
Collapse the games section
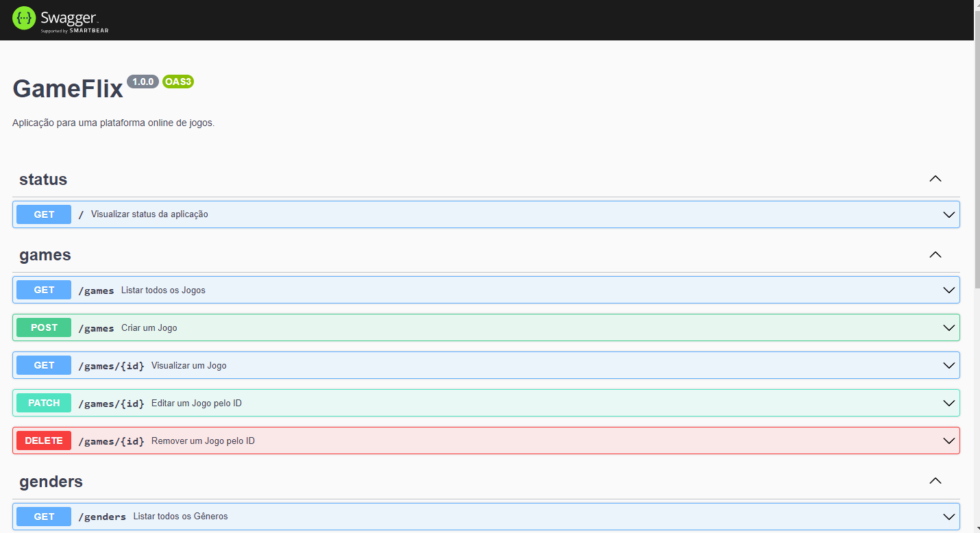(935, 254)
